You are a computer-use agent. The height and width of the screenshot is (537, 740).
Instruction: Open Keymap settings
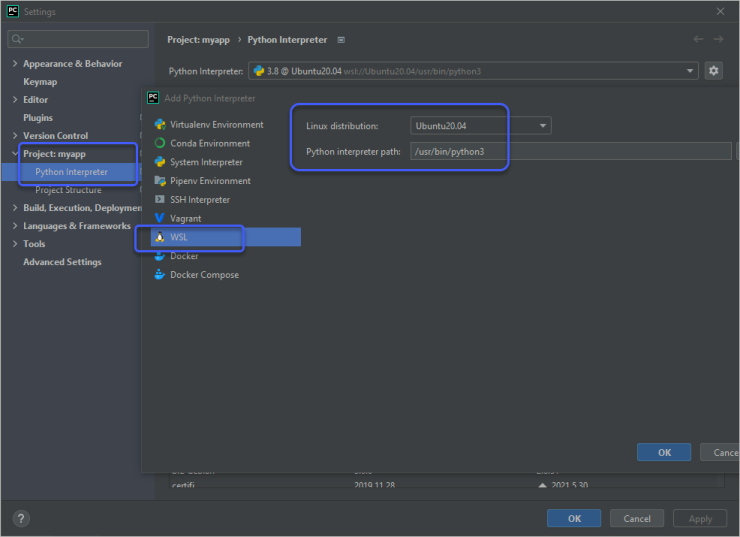[40, 82]
